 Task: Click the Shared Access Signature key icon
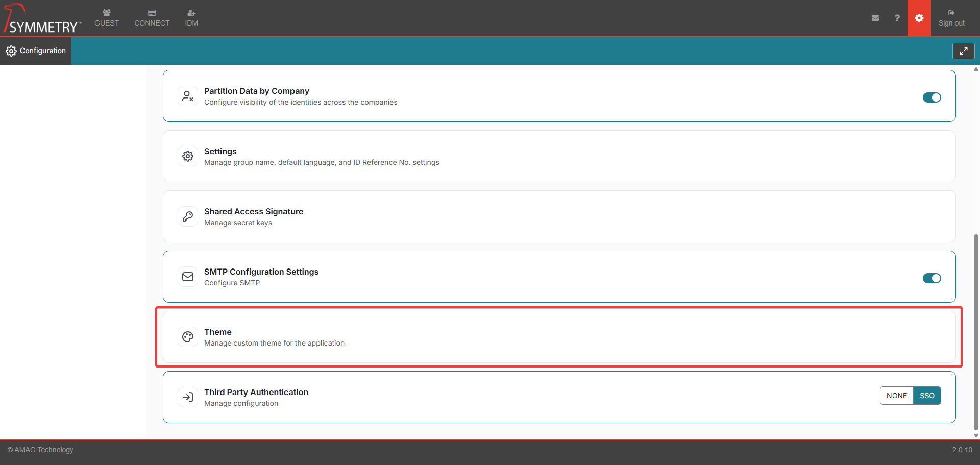pyautogui.click(x=188, y=216)
